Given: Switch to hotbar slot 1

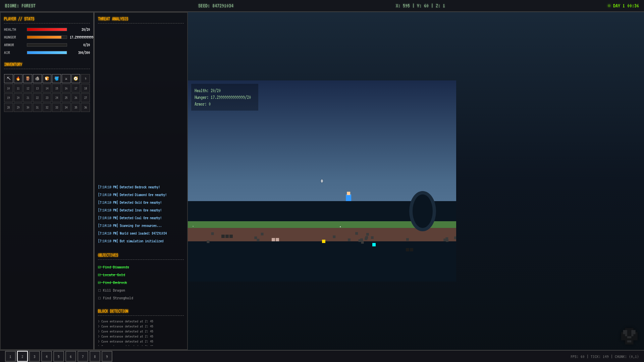Looking at the screenshot, I should 10,356.
